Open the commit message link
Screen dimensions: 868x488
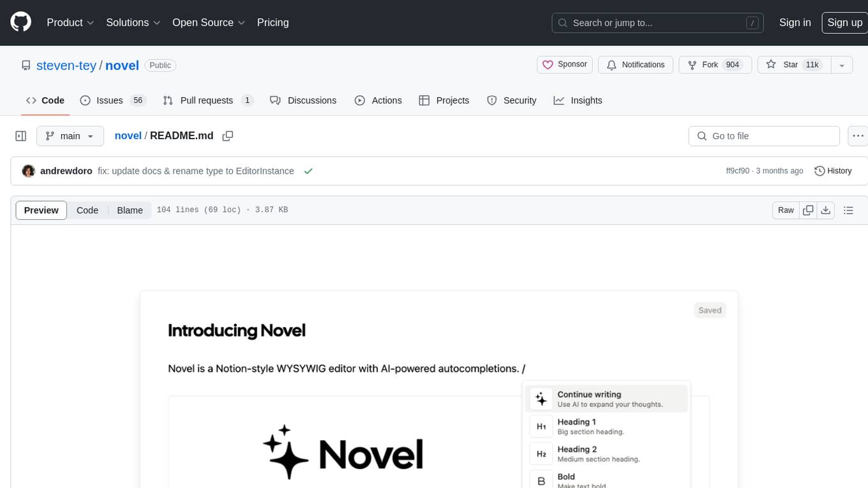pos(196,171)
